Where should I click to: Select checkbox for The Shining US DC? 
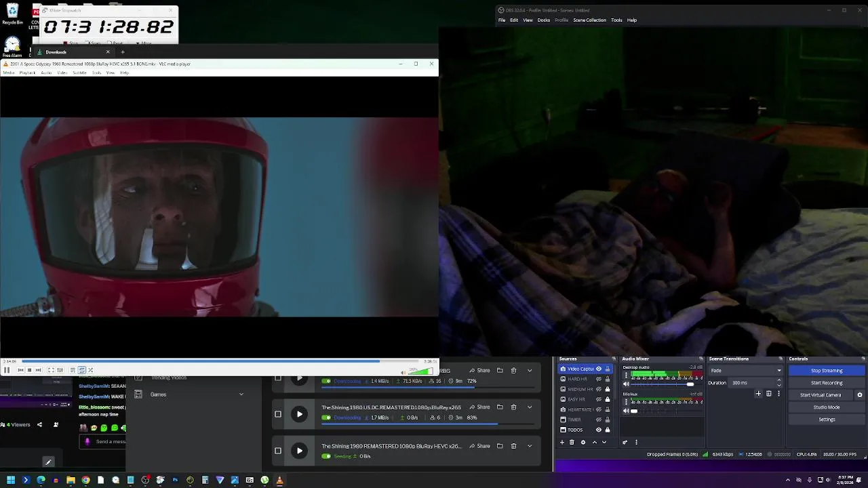[278, 414]
